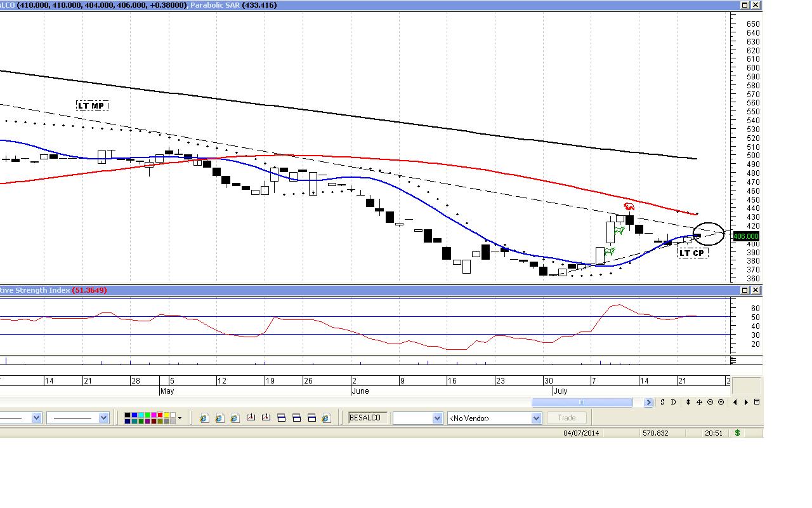Click the blue scroll-right arrow button
The width and height of the screenshot is (812, 508).
click(648, 402)
